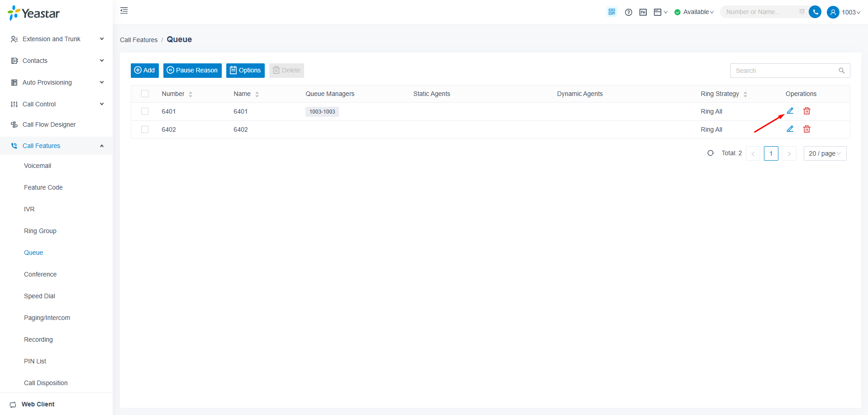Screen dimensions: 868x415
Task: Edit queue 6402 with pencil icon
Action: click(790, 129)
